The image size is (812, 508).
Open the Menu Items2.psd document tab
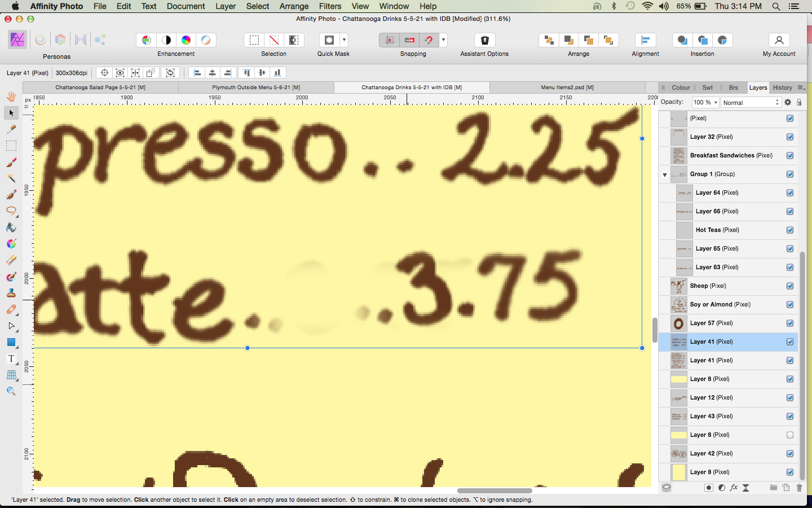[567, 87]
